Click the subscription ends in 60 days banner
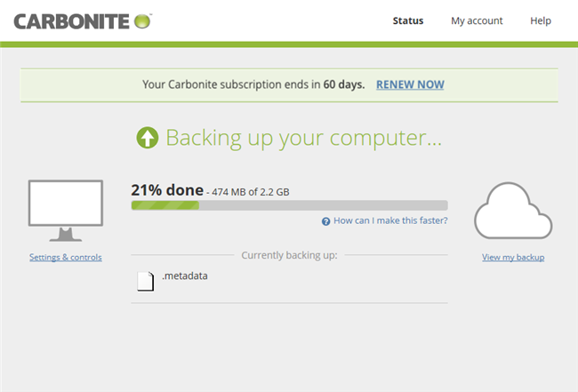 [256, 84]
